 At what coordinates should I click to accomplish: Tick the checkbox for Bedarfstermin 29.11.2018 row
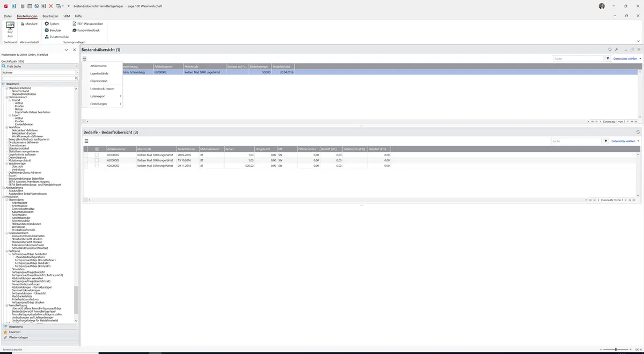click(x=97, y=166)
